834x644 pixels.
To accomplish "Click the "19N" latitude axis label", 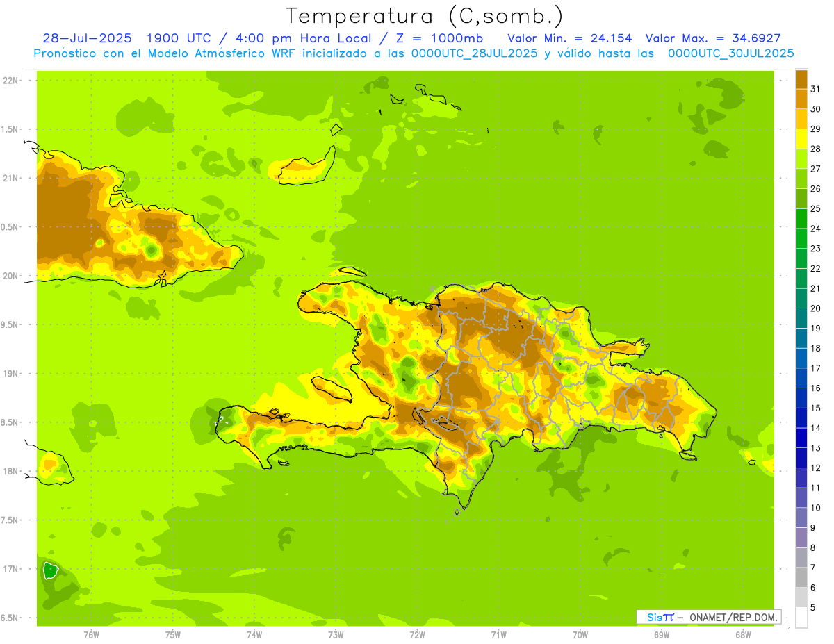I will click(x=10, y=374).
